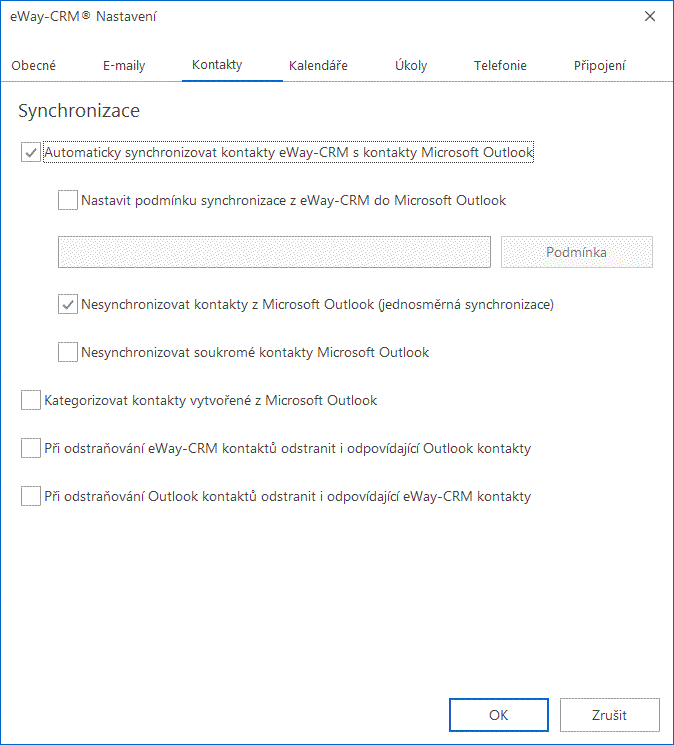The height and width of the screenshot is (745, 674).
Task: Click the Podmínka button
Action: point(577,252)
